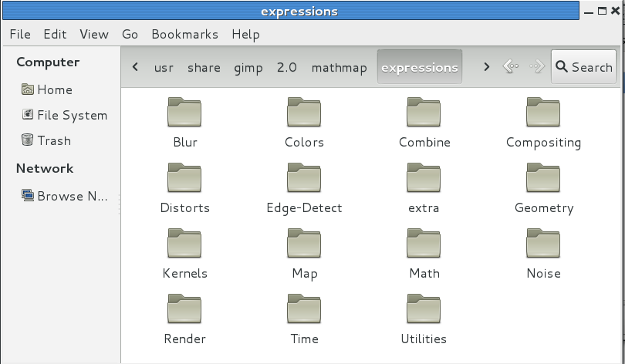Viewport: 625px width, 364px height.
Task: Select the Map folder icon
Action: (x=304, y=244)
